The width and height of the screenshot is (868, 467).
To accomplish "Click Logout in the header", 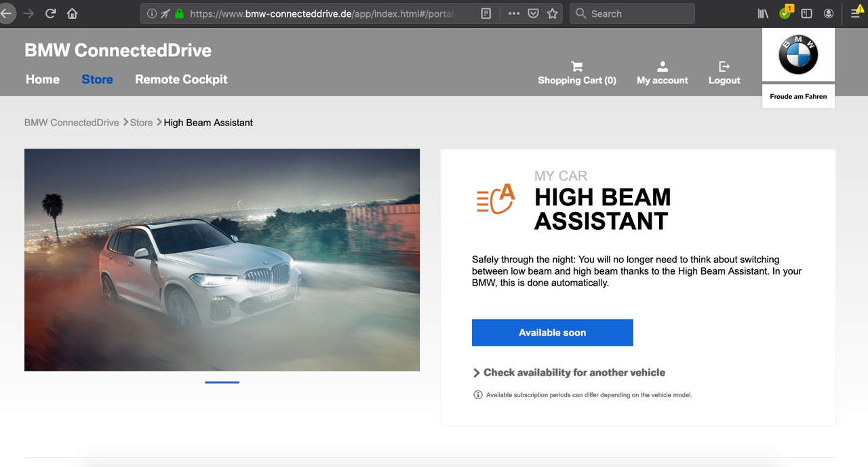I will click(x=724, y=73).
